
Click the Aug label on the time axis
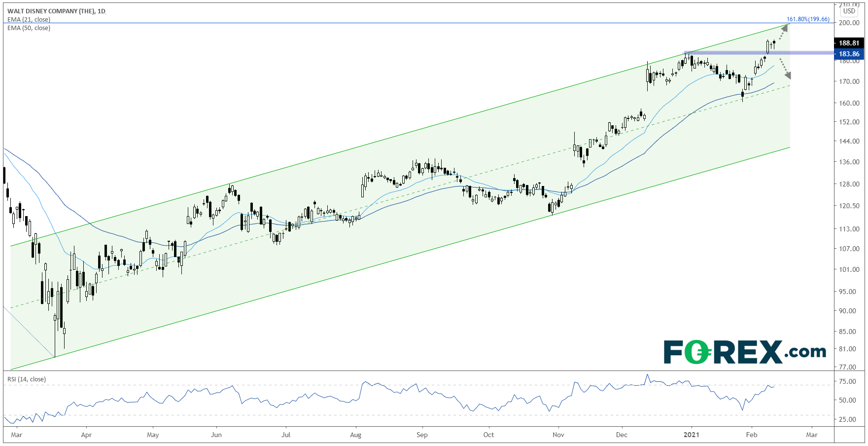[x=355, y=435]
